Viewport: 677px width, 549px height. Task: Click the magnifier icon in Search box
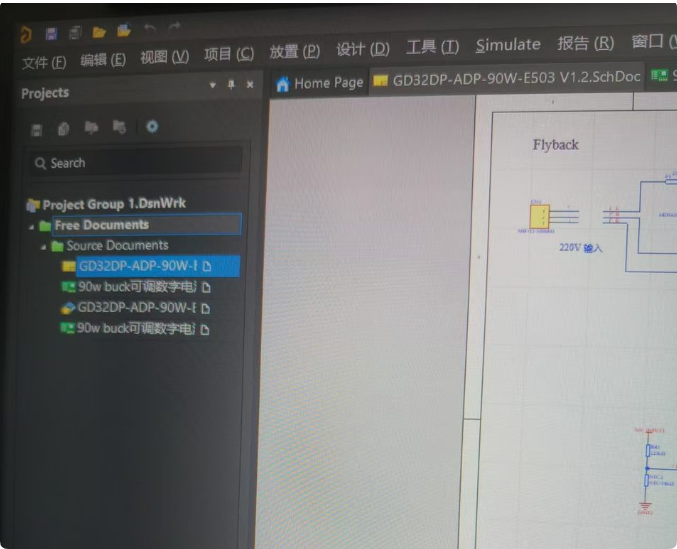click(x=40, y=164)
